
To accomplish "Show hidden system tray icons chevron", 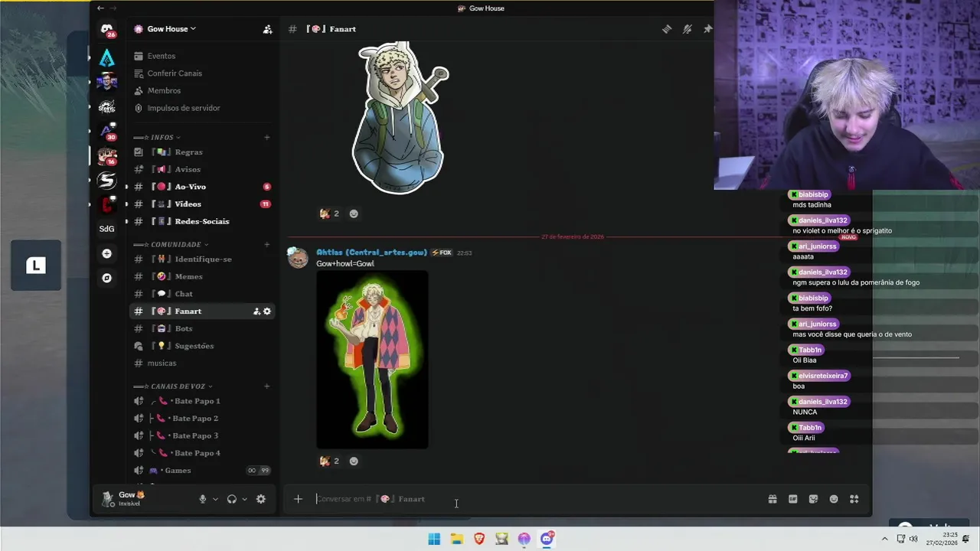I will 885,539.
